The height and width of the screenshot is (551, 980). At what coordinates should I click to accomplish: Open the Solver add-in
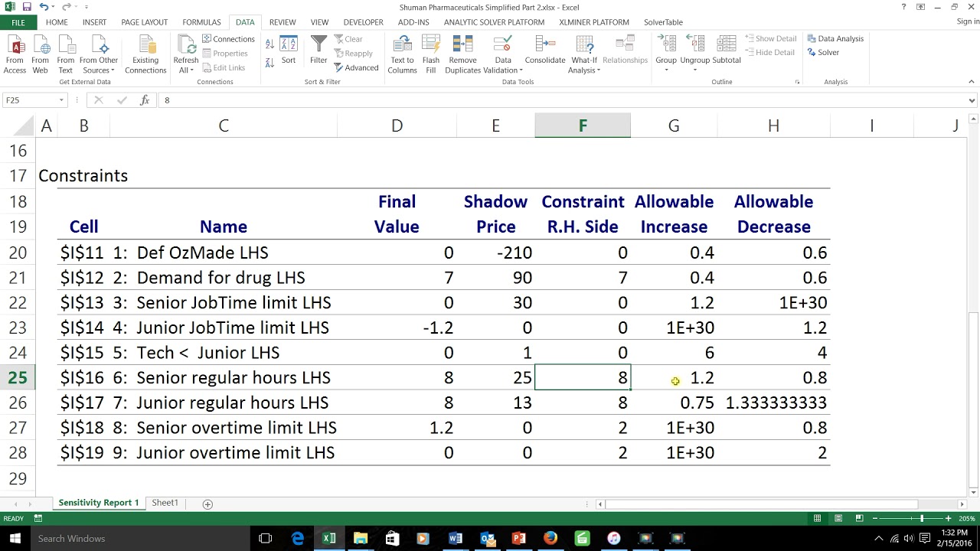(x=824, y=53)
